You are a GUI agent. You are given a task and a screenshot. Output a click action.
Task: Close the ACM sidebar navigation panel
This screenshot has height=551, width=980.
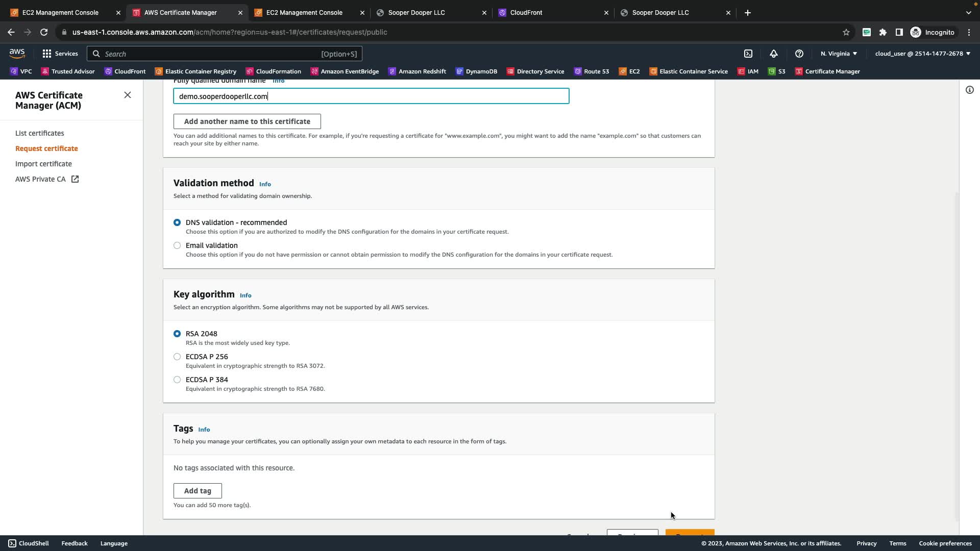point(128,95)
